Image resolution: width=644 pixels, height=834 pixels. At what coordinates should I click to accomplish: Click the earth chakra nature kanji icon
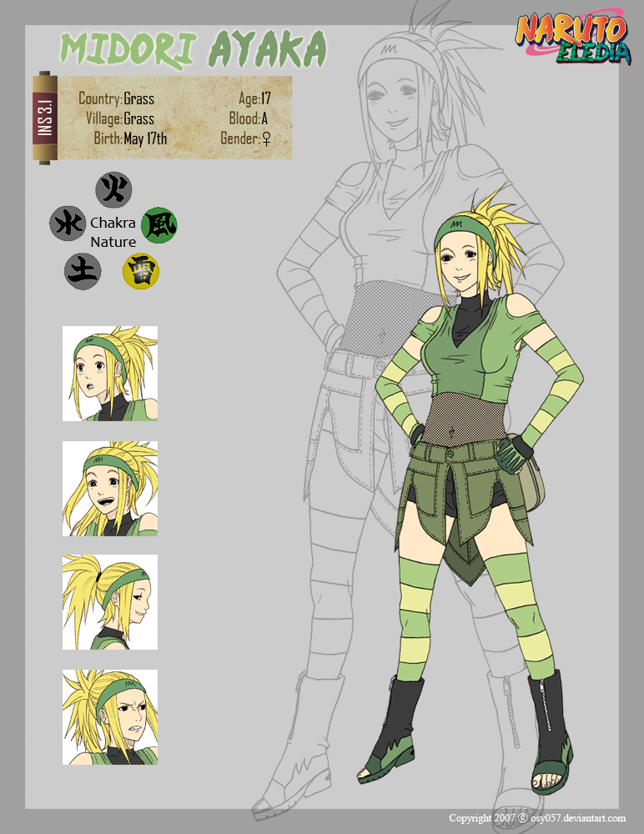pos(83,271)
